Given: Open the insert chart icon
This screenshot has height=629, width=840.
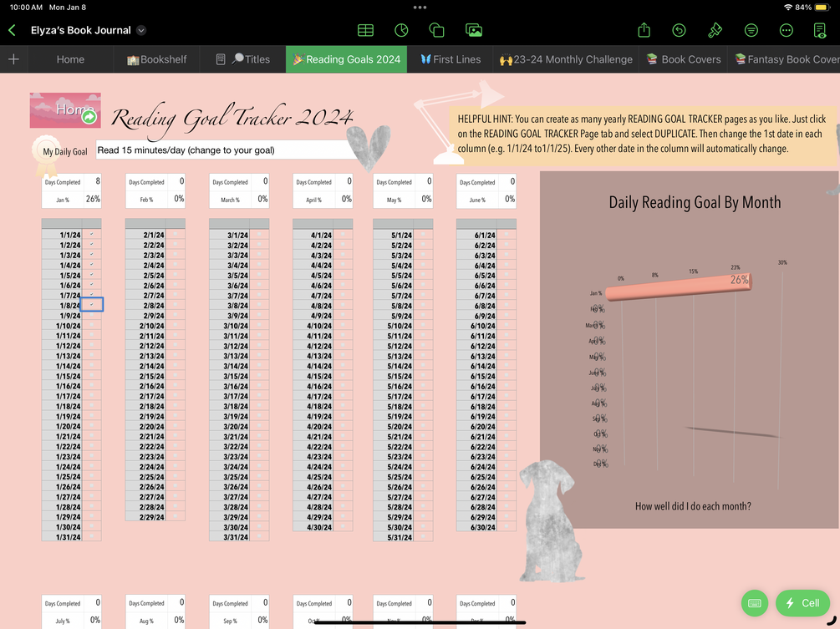Looking at the screenshot, I should 401,31.
